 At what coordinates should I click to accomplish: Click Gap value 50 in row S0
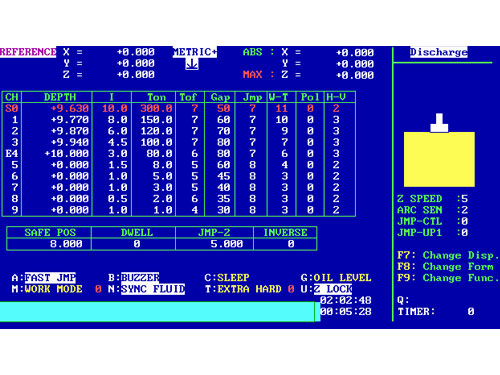[223, 108]
